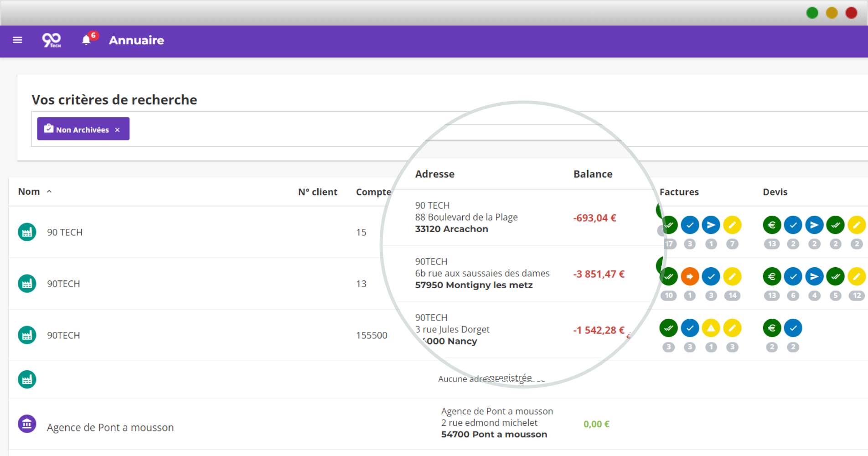Click 90TECH name in account 13 row

point(63,284)
